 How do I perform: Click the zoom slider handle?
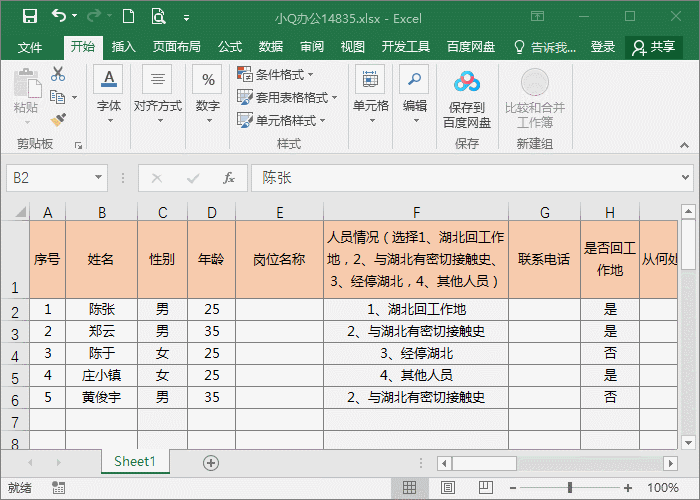(x=570, y=488)
